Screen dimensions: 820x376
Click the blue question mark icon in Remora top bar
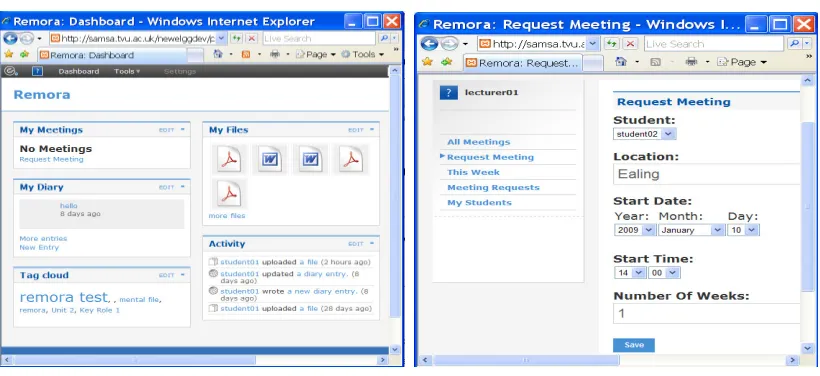click(37, 71)
